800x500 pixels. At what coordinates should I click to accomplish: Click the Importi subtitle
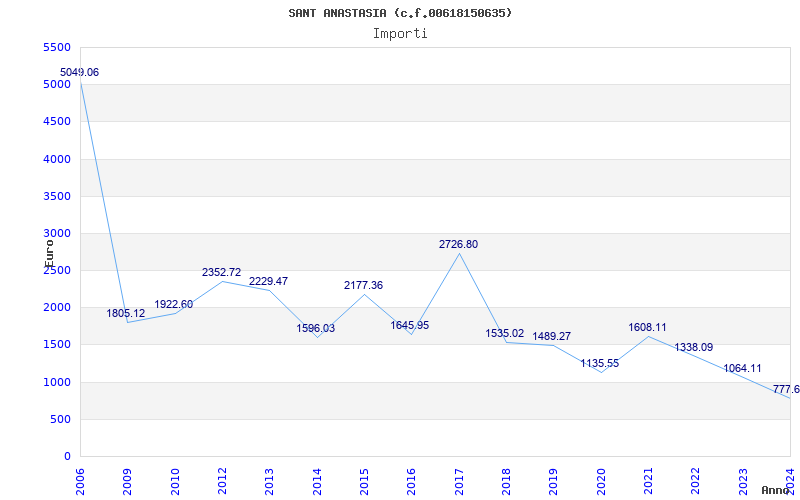pyautogui.click(x=400, y=33)
